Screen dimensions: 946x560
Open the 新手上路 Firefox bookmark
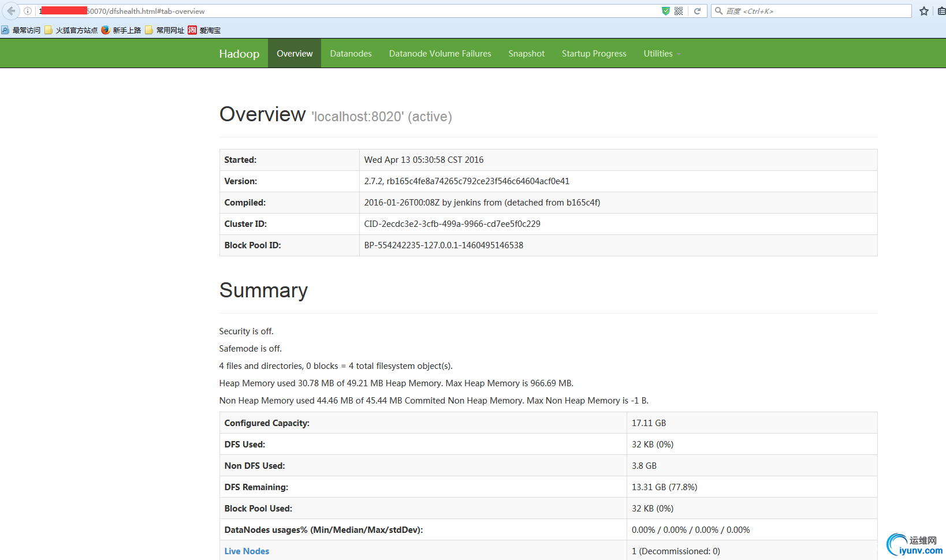(x=121, y=30)
